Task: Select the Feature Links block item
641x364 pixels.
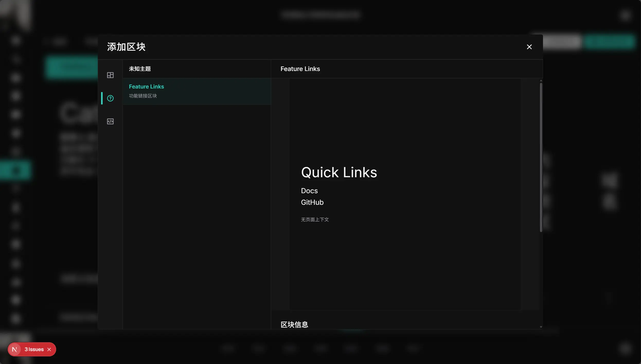Action: click(x=146, y=87)
